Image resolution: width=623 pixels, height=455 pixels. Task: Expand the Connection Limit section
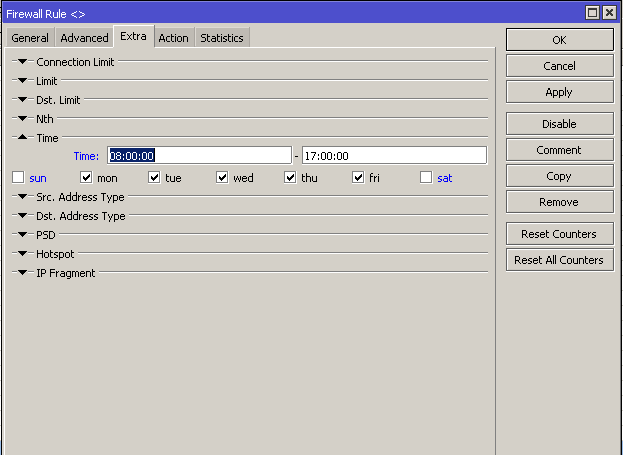coord(23,62)
